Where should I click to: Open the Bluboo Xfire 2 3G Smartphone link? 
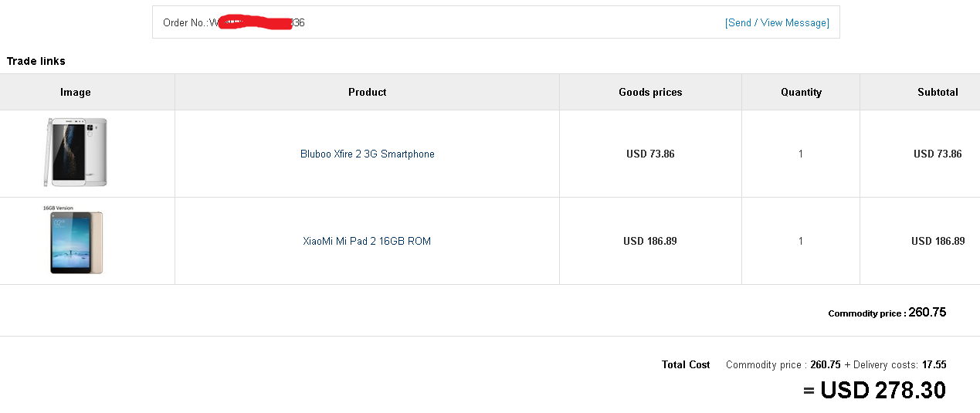point(368,154)
